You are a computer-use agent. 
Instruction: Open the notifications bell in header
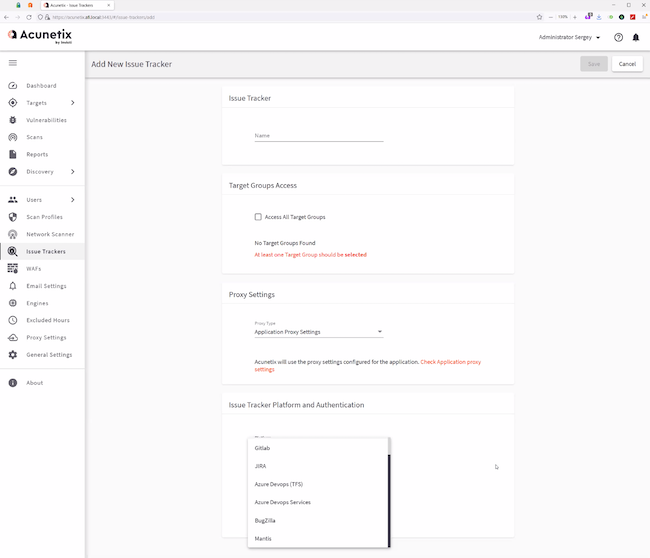click(636, 38)
